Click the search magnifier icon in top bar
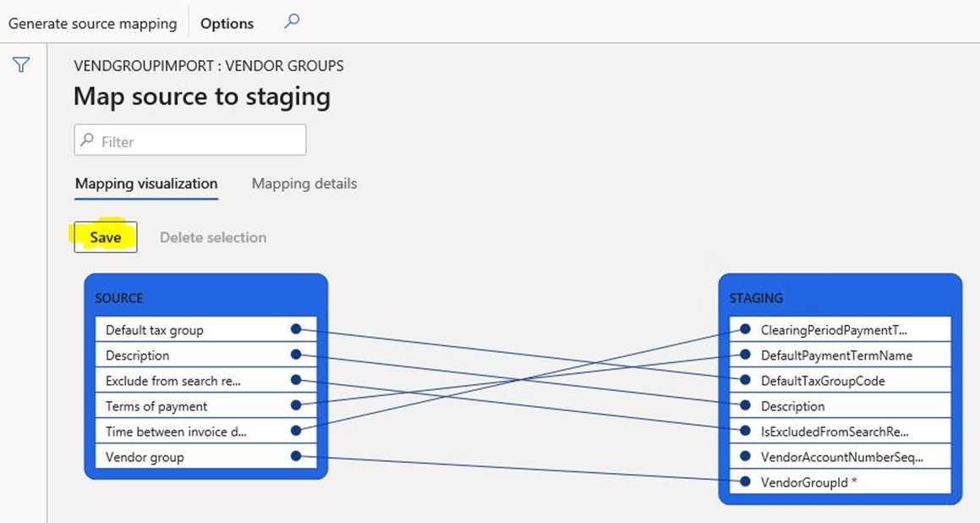This screenshot has width=980, height=523. 292,22
